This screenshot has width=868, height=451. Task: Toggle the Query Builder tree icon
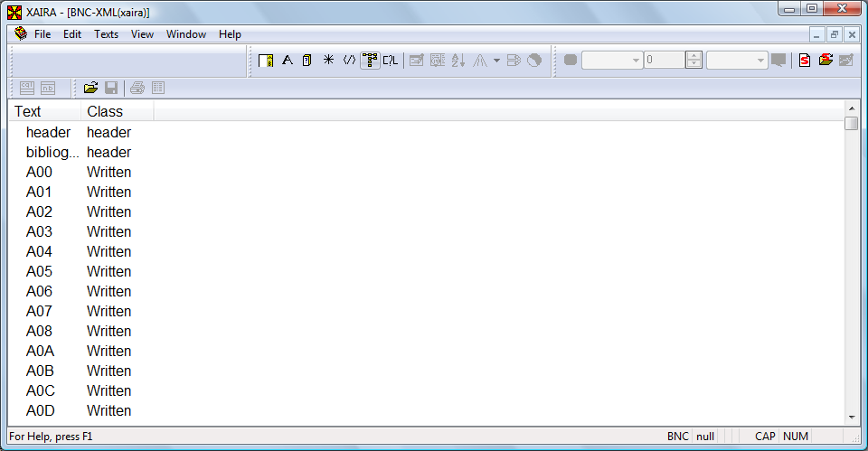[x=370, y=61]
